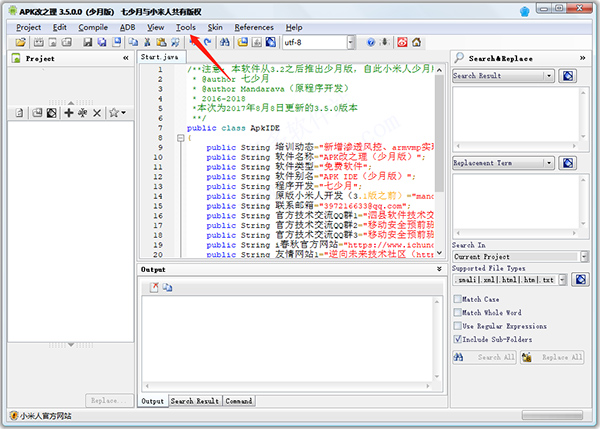Screen dimensions: 600x429
Task: Save the file with the floppy disk icon
Action: coord(88,42)
